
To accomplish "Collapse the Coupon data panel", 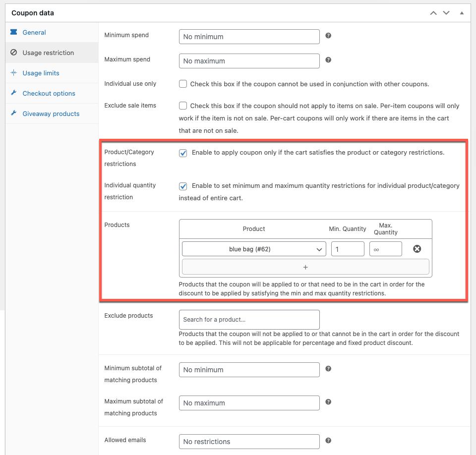I will coord(462,13).
